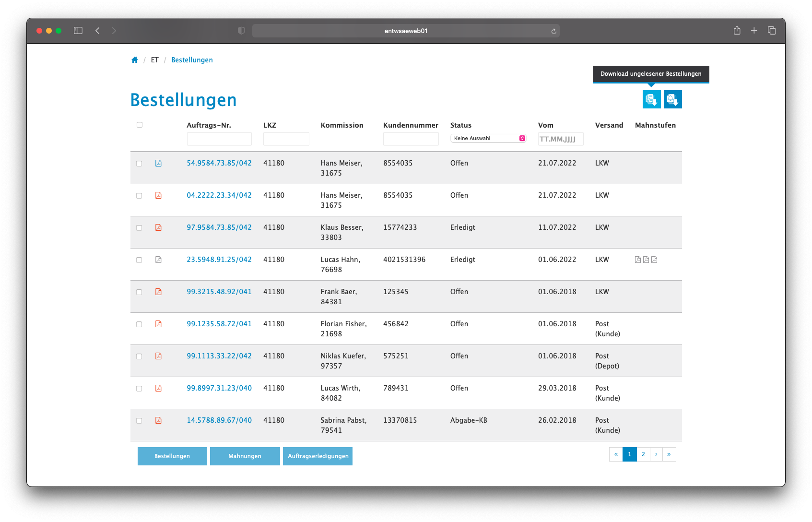Viewport: 812px width, 522px height.
Task: Open PDF icon for order 97.9584.73.85/042
Action: tap(158, 227)
